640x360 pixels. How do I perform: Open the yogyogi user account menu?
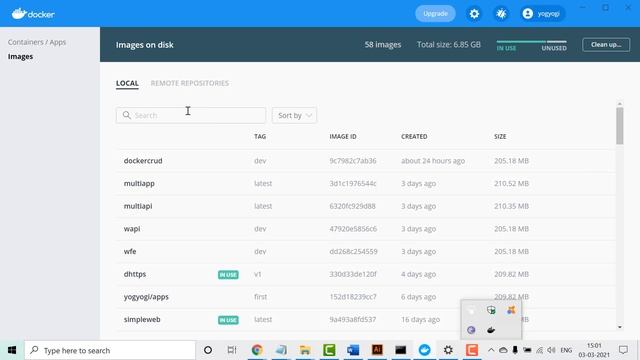[542, 14]
